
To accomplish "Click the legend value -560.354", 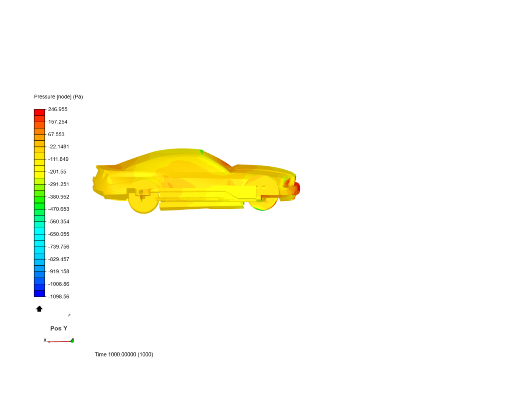I will point(58,222).
